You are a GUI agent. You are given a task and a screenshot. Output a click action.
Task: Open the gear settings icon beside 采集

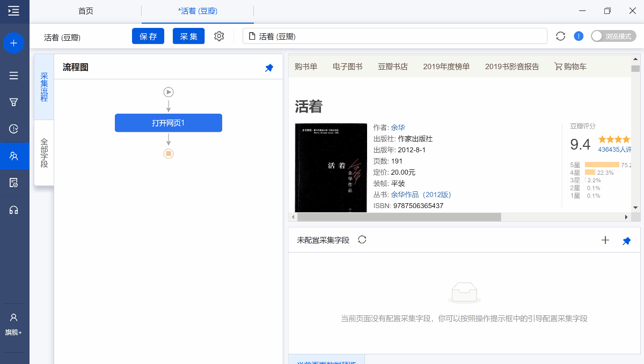click(219, 36)
